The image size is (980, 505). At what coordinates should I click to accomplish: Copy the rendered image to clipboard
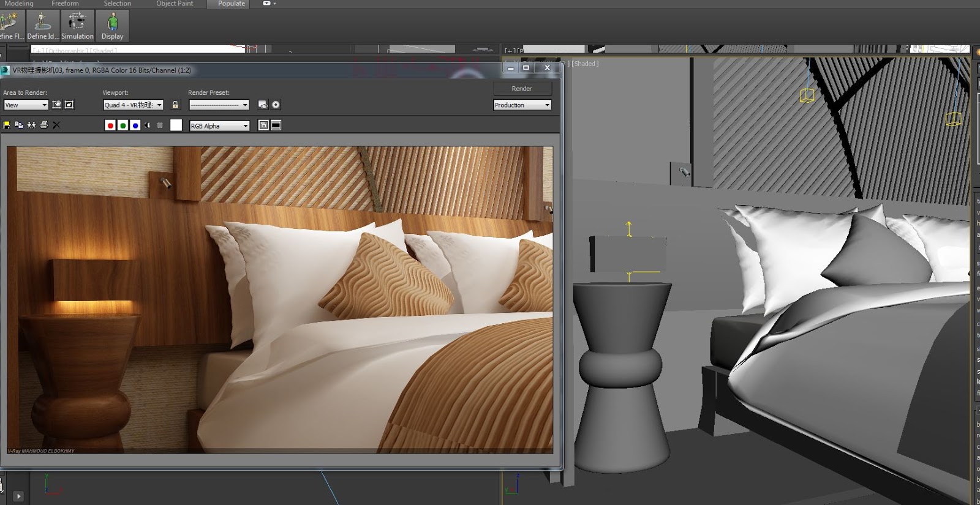[x=19, y=125]
